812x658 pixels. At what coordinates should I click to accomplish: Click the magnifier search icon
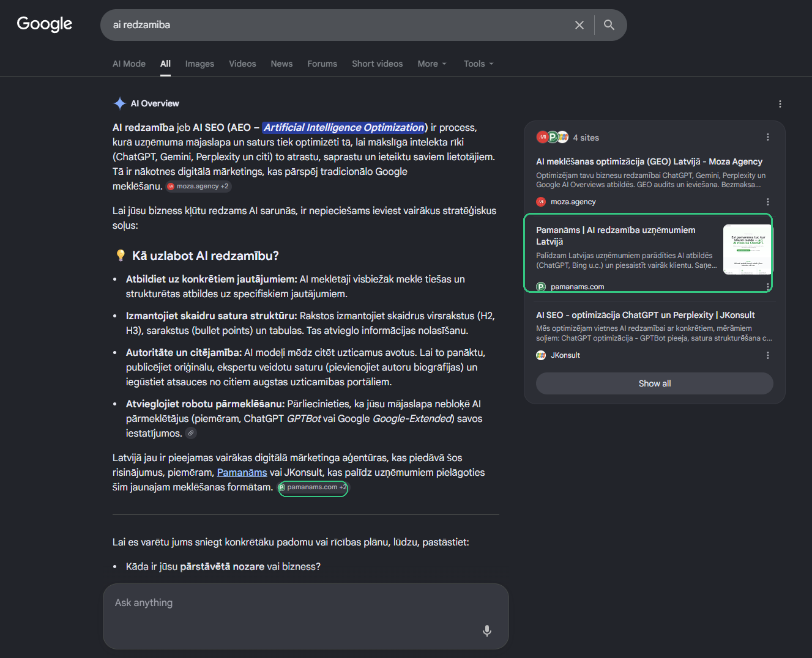point(609,25)
